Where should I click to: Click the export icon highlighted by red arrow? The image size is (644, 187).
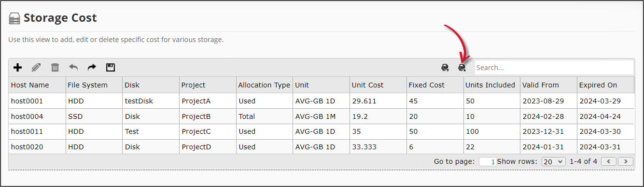[x=462, y=68]
